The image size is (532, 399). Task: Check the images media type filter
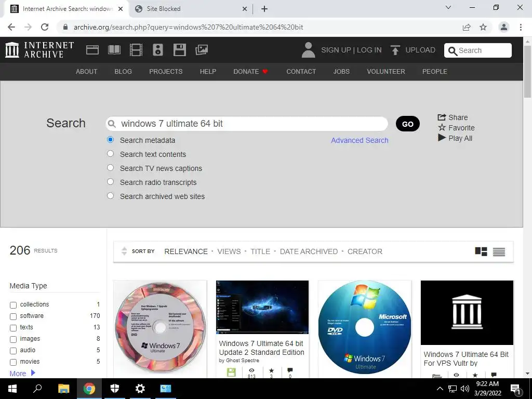[x=13, y=339]
